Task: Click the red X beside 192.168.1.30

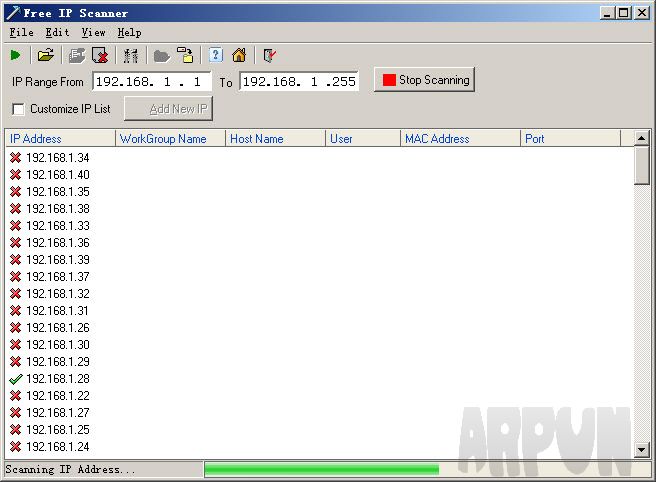Action: click(x=15, y=345)
